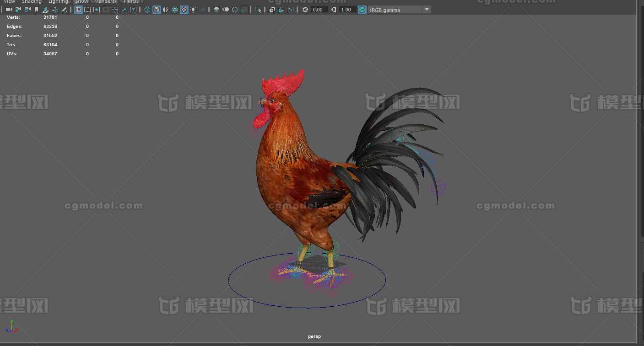The height and width of the screenshot is (346, 644).
Task: Toggle the viewport Grid display
Action: [x=78, y=10]
